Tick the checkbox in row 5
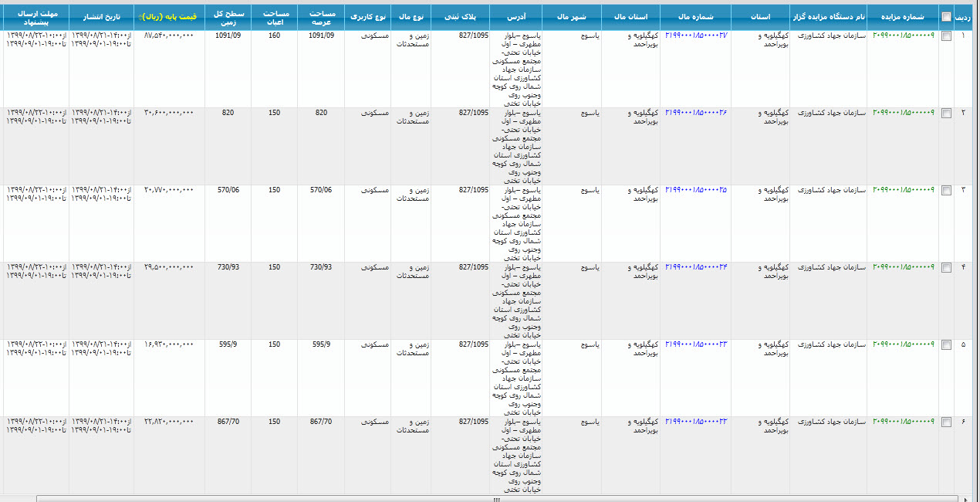This screenshot has width=980, height=502. click(x=946, y=344)
